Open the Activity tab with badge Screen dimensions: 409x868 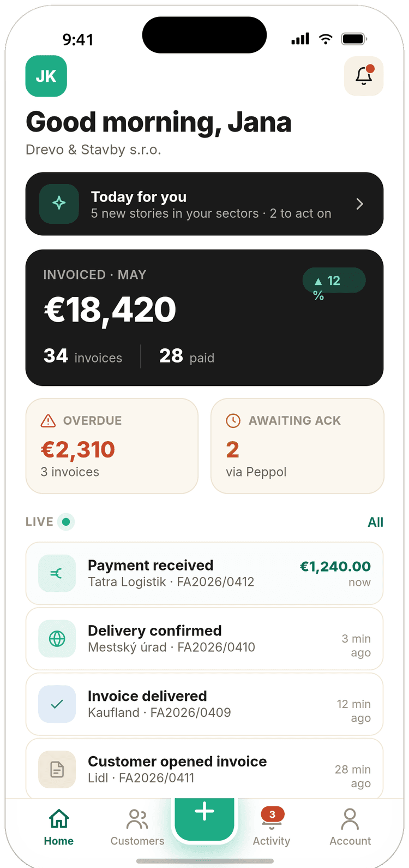[272, 827]
